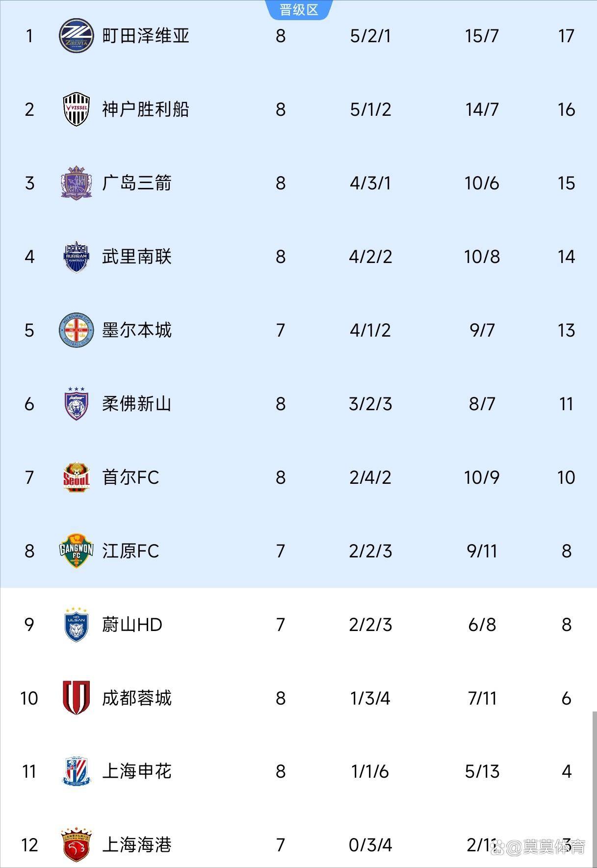
Task: Open the Sanfrecce Hiroshima purple crest
Action: [x=76, y=183]
